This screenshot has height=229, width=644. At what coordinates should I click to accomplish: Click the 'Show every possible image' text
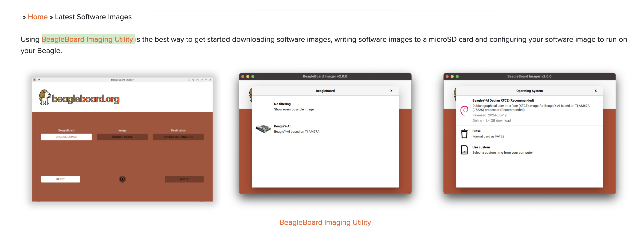tap(294, 109)
